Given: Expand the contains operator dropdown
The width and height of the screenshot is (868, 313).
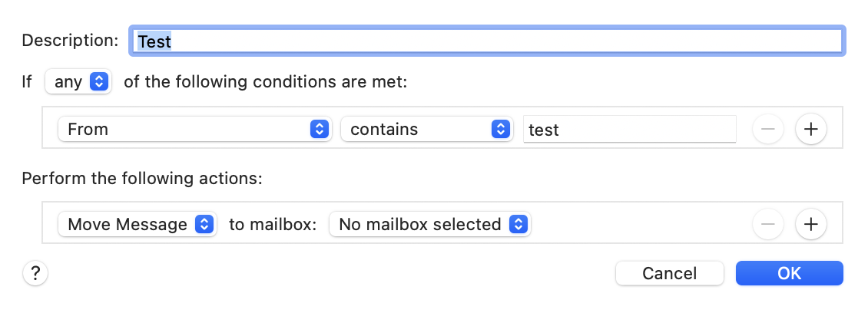Looking at the screenshot, I should [426, 130].
